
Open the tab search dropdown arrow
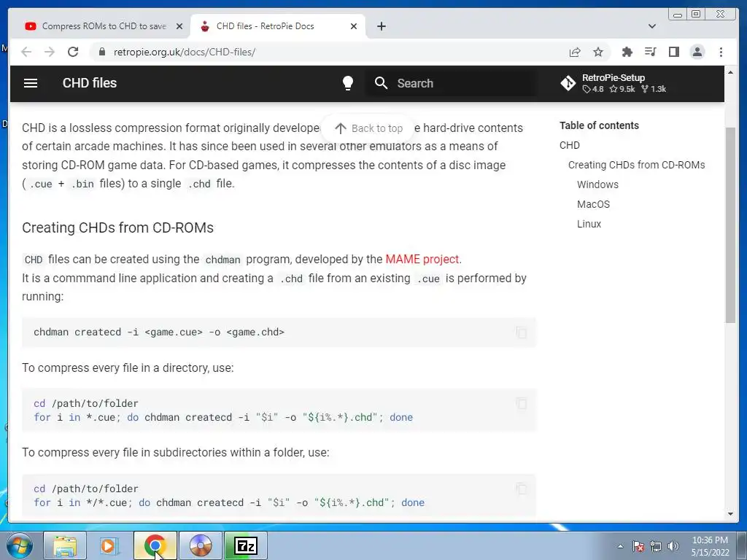point(652,26)
